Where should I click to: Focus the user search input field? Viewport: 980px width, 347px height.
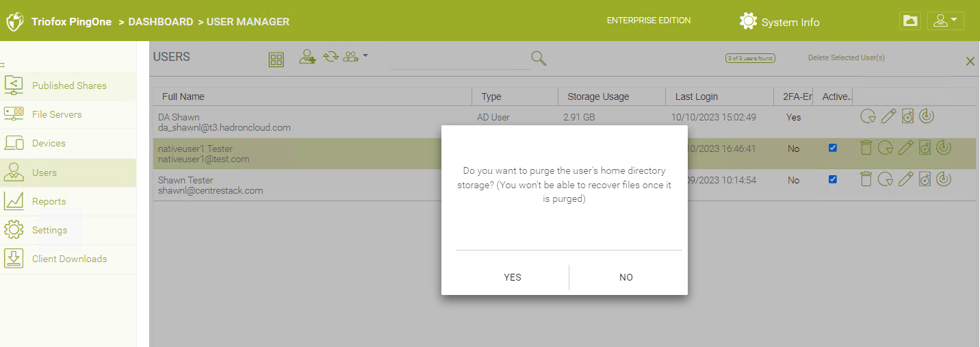460,60
